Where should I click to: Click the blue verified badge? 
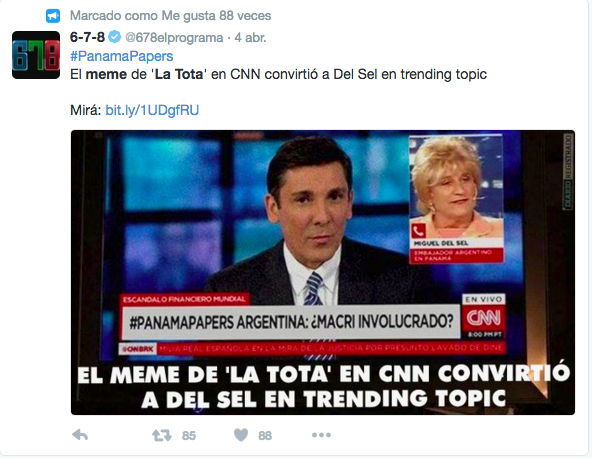point(115,37)
